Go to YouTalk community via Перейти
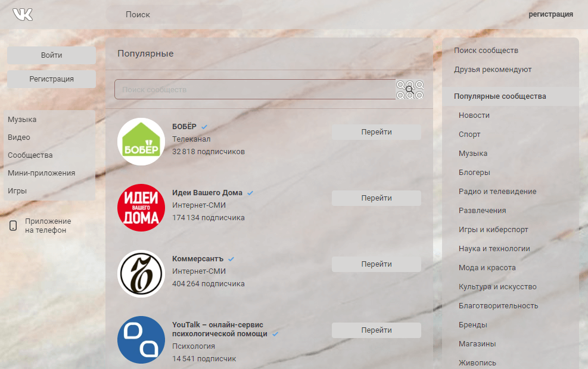The image size is (588, 369). [376, 330]
